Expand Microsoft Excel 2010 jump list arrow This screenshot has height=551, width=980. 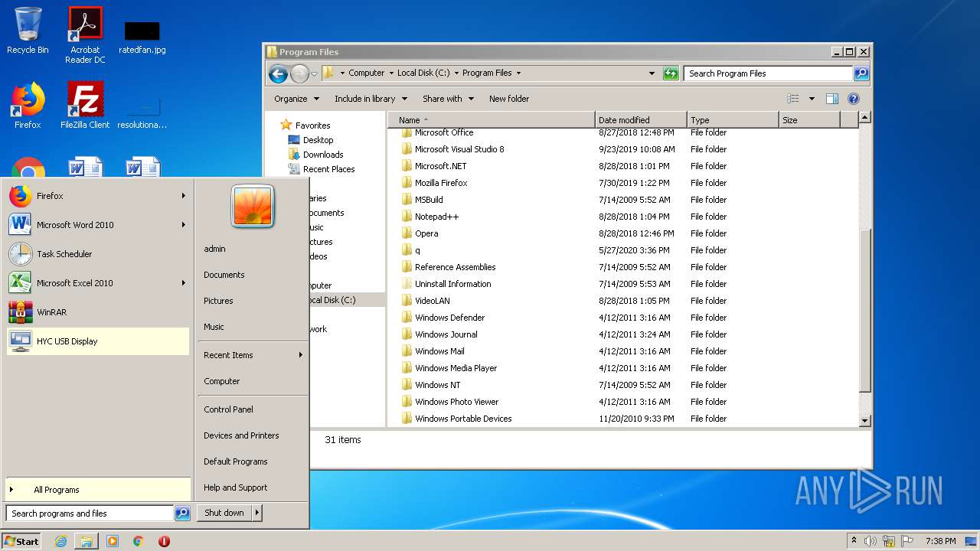tap(183, 283)
